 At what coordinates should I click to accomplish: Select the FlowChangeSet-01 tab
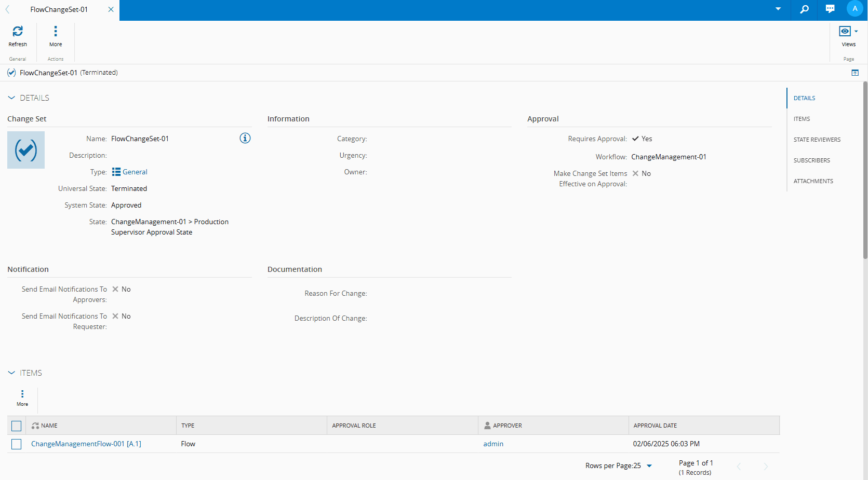click(x=59, y=9)
